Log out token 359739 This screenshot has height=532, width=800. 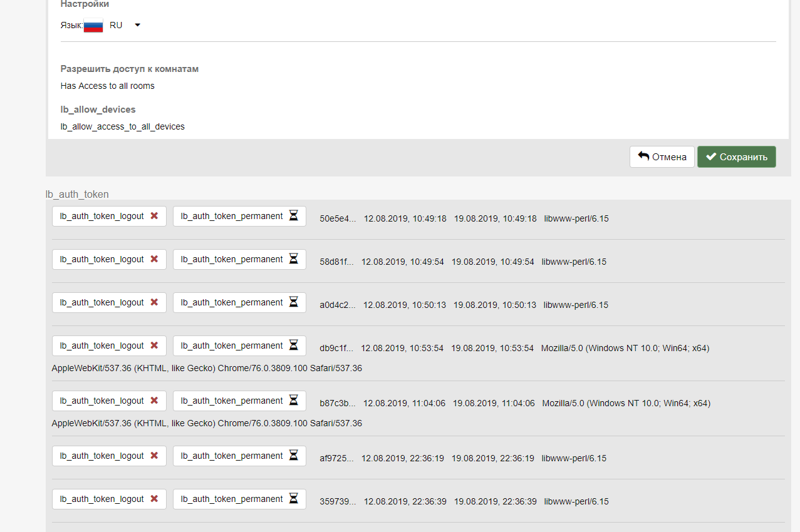click(109, 499)
